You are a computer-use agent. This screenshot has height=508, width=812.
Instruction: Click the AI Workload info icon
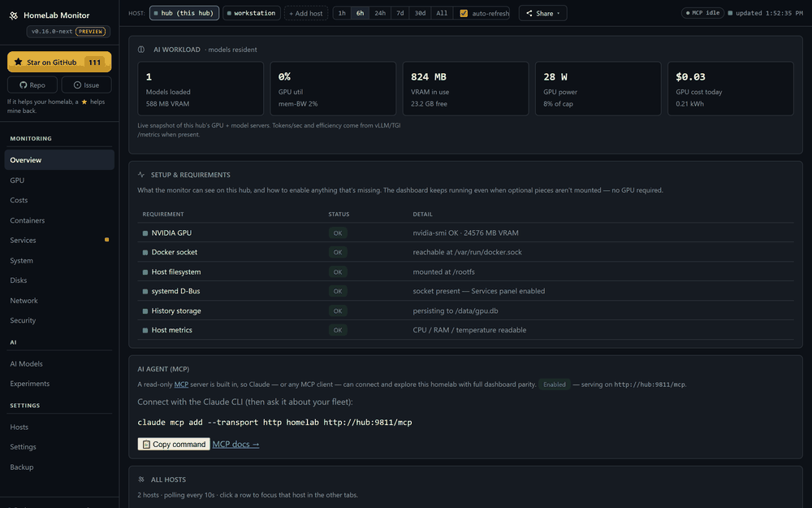pos(140,50)
